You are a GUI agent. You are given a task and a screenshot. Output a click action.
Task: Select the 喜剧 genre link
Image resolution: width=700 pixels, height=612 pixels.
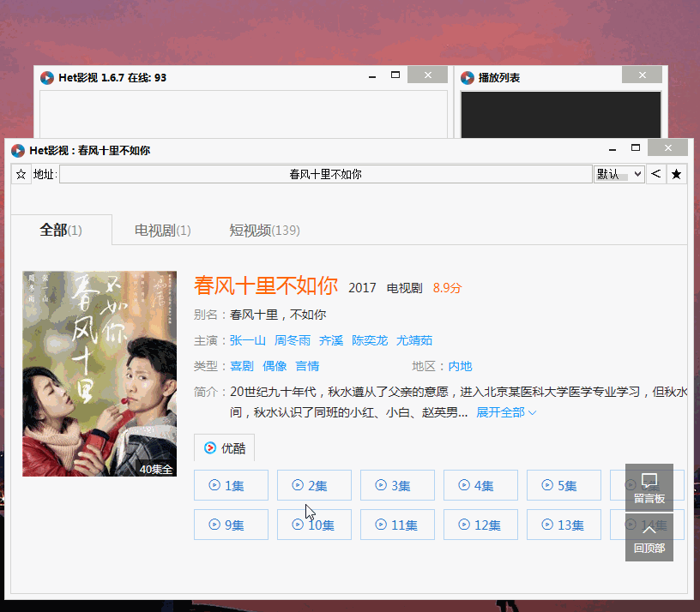click(242, 366)
